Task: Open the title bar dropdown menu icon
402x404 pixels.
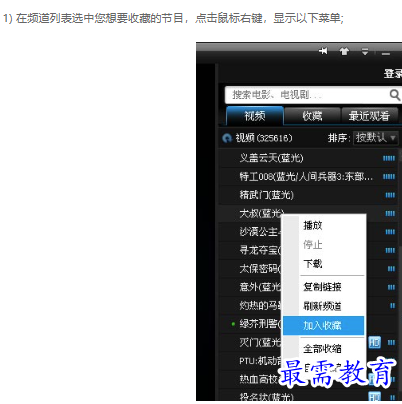Action: click(x=365, y=51)
